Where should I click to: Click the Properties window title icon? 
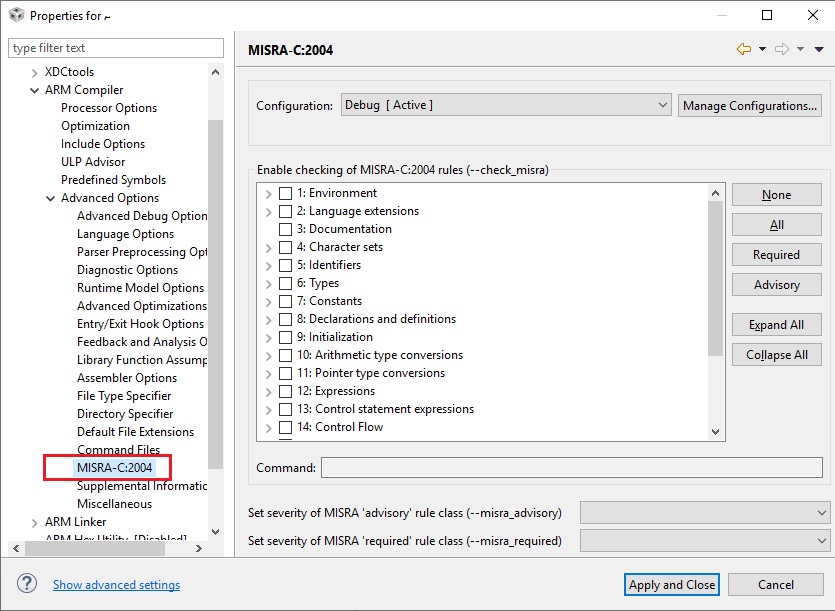pos(17,15)
